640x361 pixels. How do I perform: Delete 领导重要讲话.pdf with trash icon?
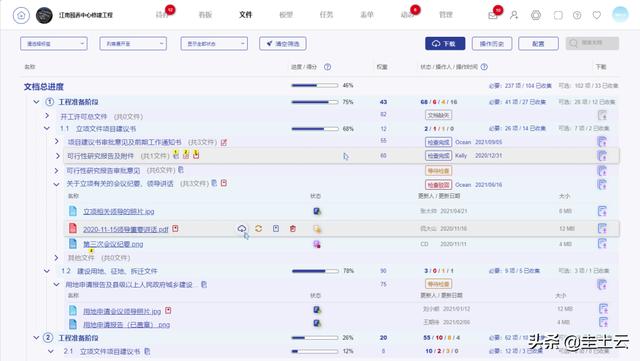pos(293,228)
